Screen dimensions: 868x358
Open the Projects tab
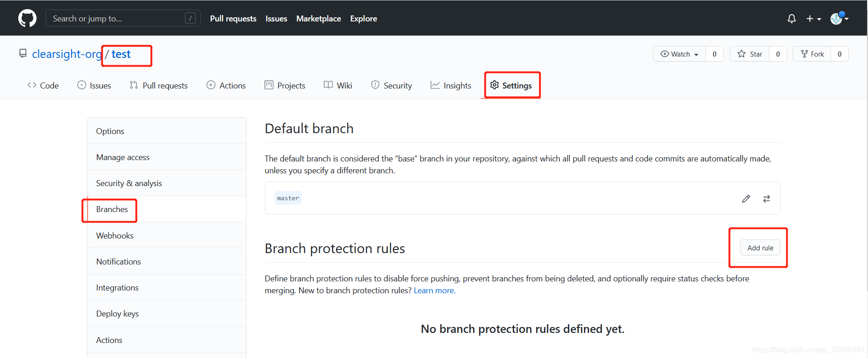click(x=284, y=85)
